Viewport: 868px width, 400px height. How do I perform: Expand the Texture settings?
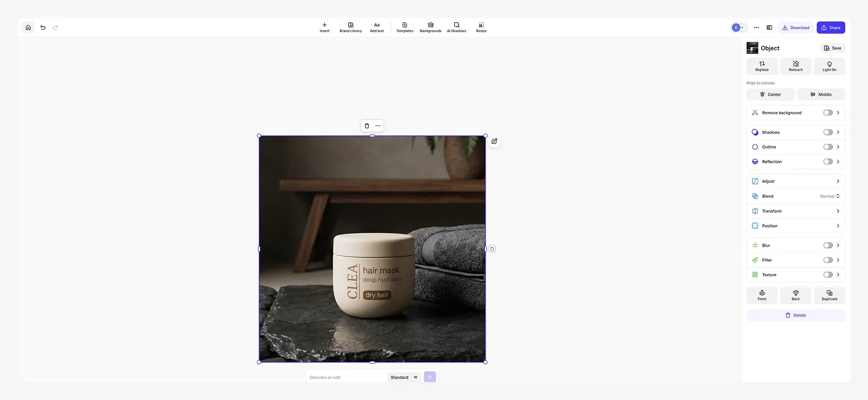pos(838,275)
